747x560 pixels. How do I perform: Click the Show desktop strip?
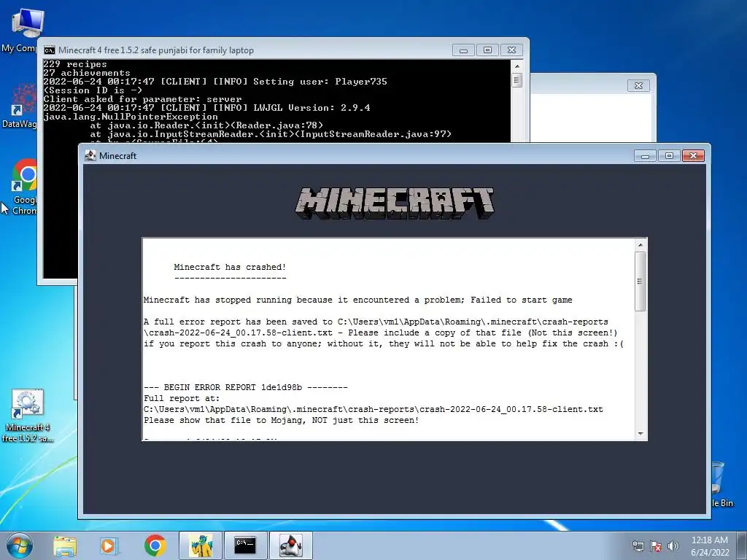[x=742, y=545]
